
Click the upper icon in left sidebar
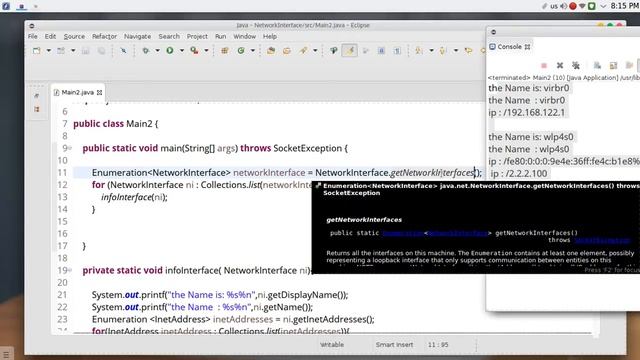pyautogui.click(x=37, y=96)
